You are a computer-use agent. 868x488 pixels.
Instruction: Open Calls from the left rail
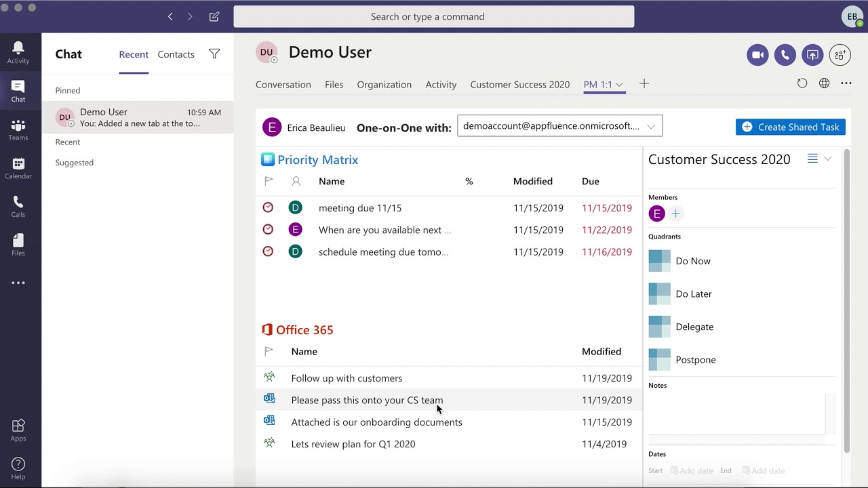tap(18, 207)
